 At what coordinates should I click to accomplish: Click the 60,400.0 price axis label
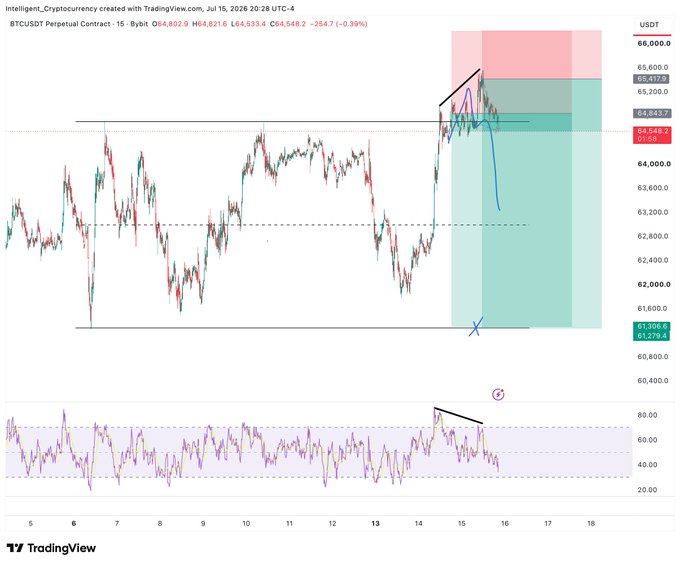pos(653,381)
